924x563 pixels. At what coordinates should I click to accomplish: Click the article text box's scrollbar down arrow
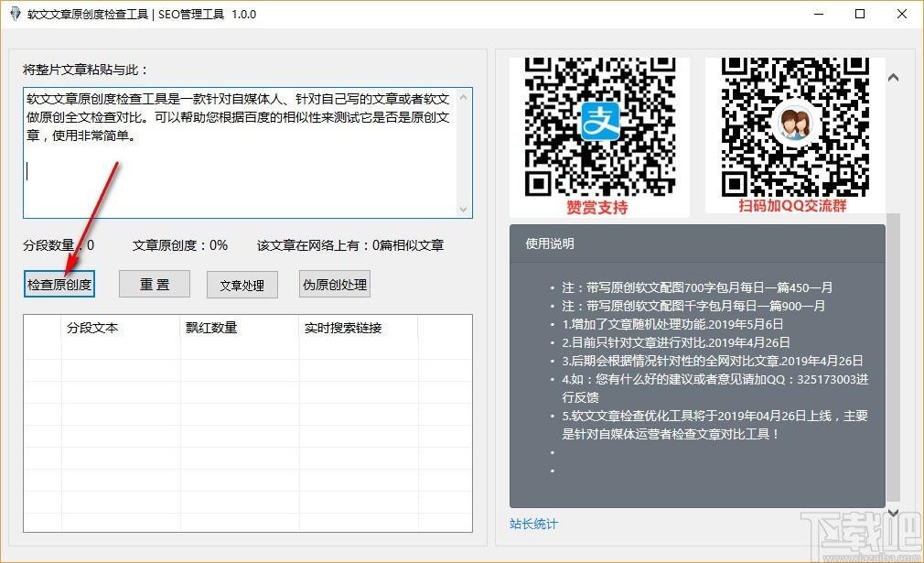[465, 210]
